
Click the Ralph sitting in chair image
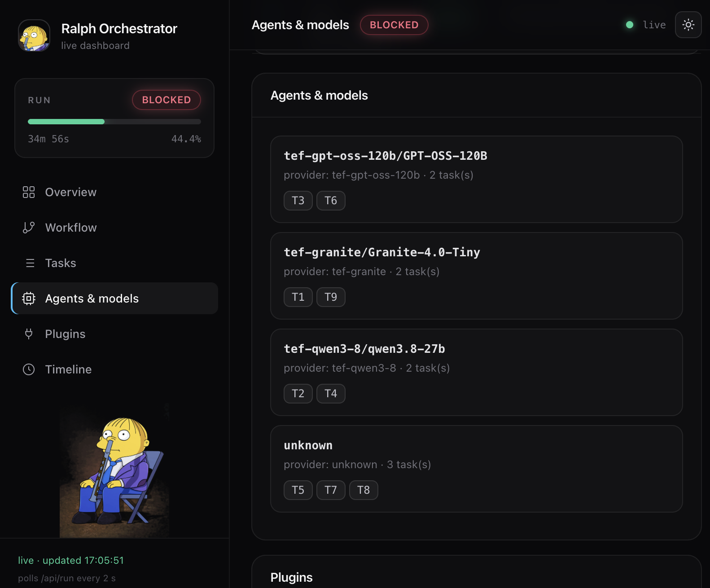tap(114, 470)
